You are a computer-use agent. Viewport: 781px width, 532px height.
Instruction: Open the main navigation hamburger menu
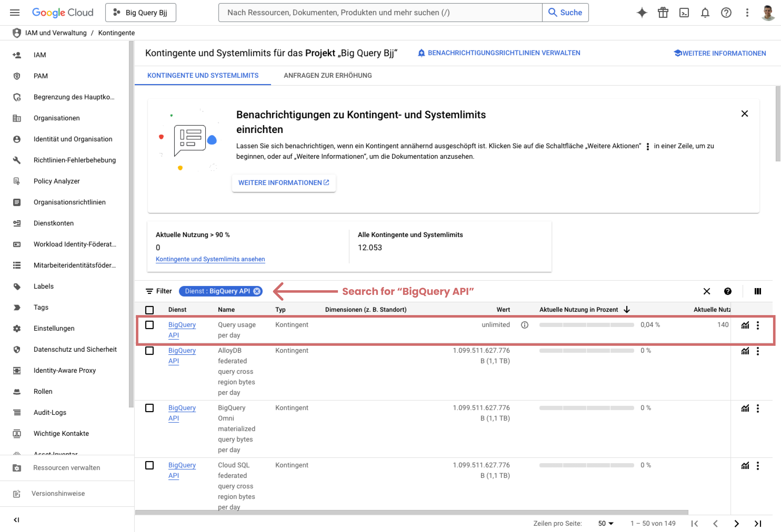pos(15,13)
